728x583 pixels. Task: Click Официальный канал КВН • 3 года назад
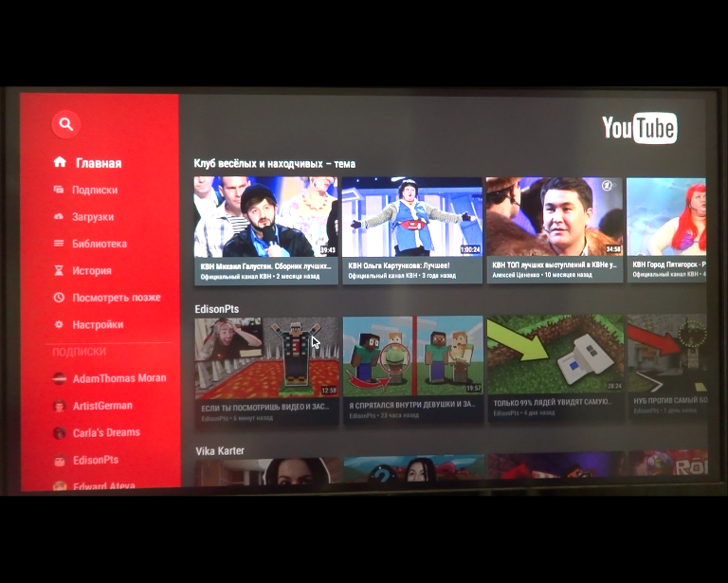402,276
